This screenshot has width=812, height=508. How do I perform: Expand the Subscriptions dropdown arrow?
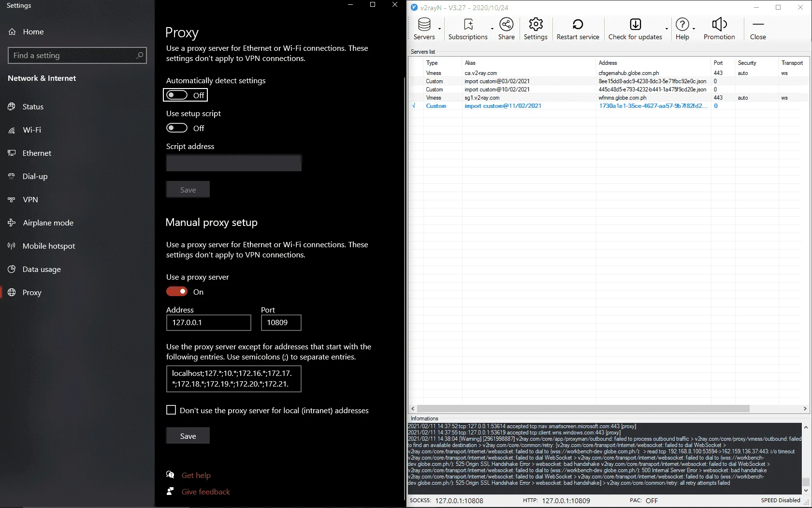click(492, 29)
